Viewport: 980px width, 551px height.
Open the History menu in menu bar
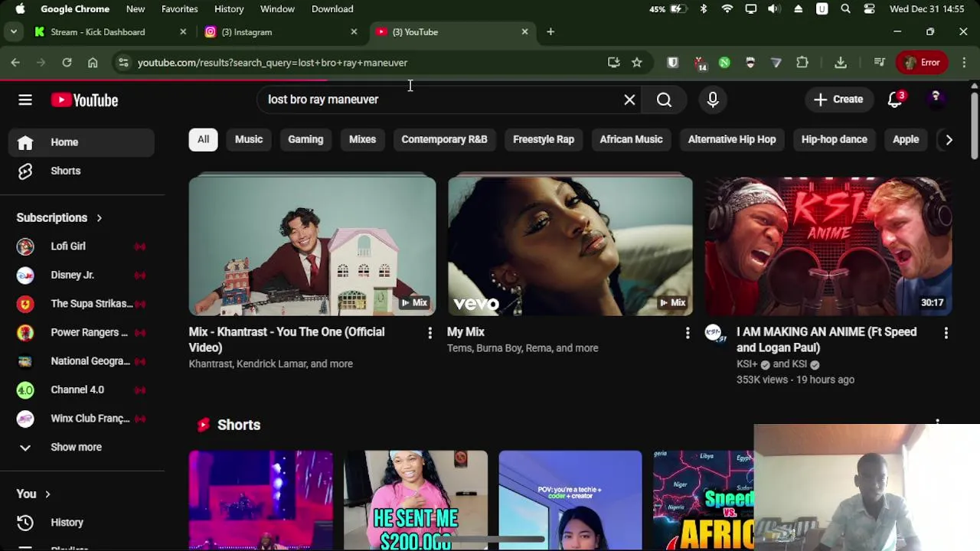tap(229, 9)
